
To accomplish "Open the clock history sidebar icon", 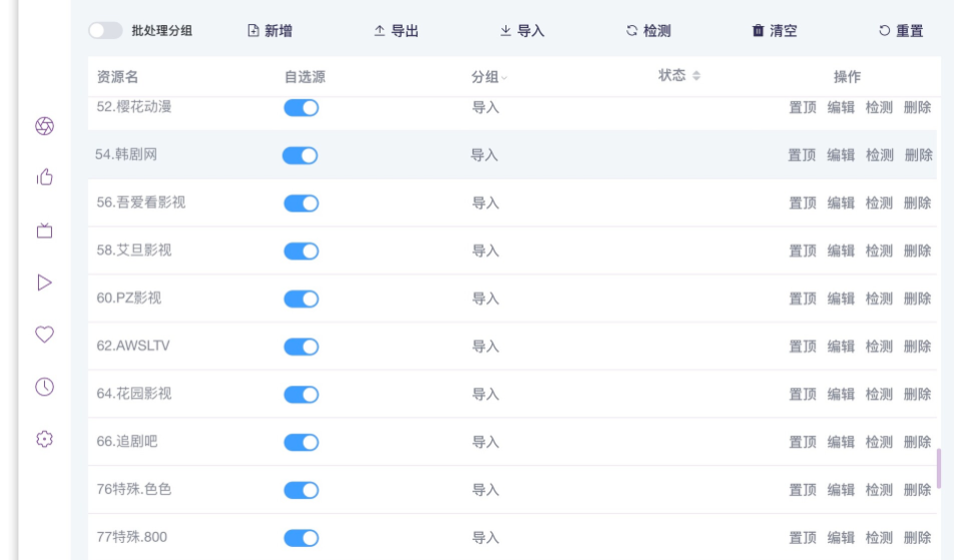I will coord(44,386).
